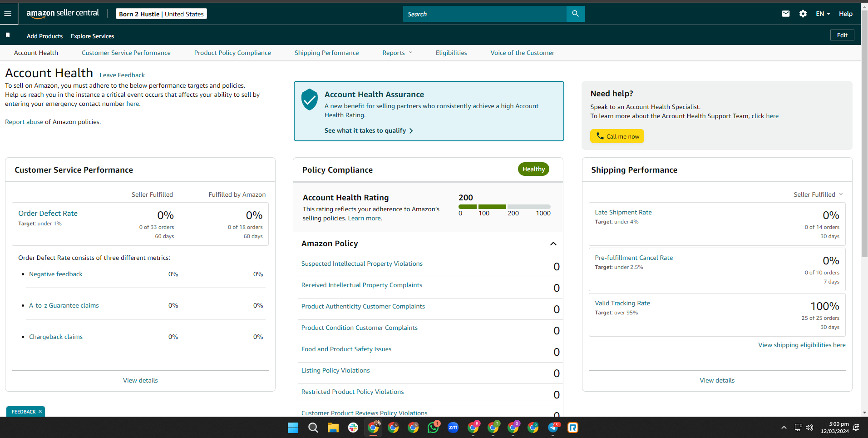The height and width of the screenshot is (438, 868).
Task: Click See what it takes to qualify chevron
Action: [411, 131]
